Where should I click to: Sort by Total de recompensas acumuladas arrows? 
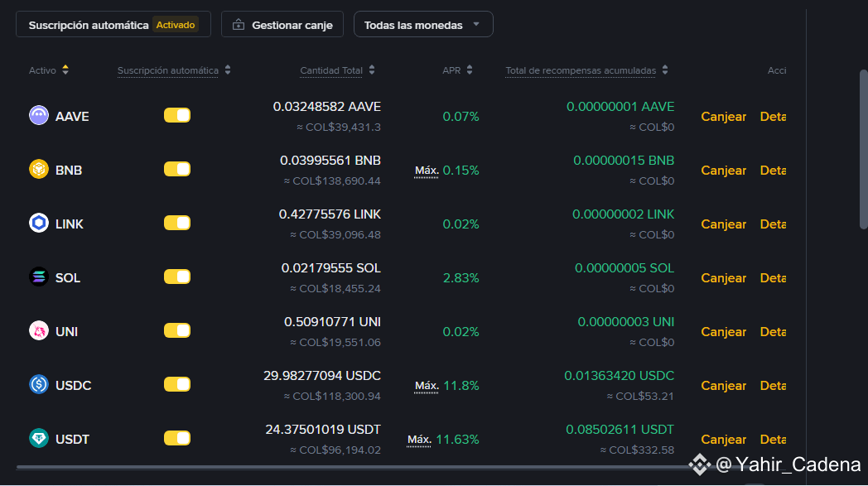point(665,70)
